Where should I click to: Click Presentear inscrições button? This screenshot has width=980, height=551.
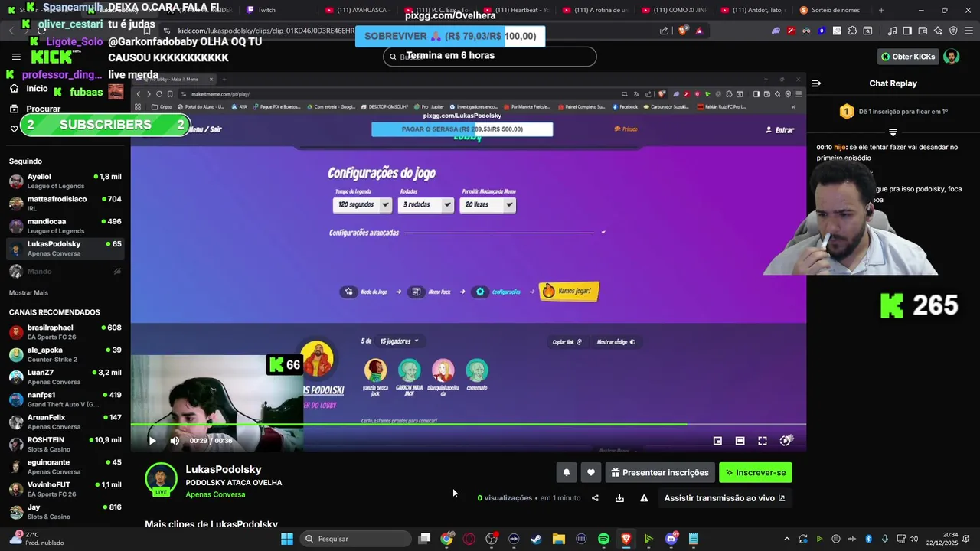pos(660,473)
